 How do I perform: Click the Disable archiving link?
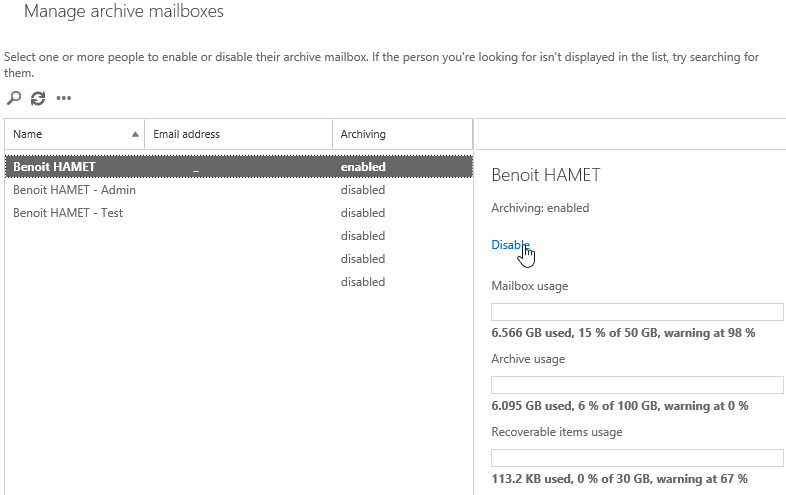(510, 245)
